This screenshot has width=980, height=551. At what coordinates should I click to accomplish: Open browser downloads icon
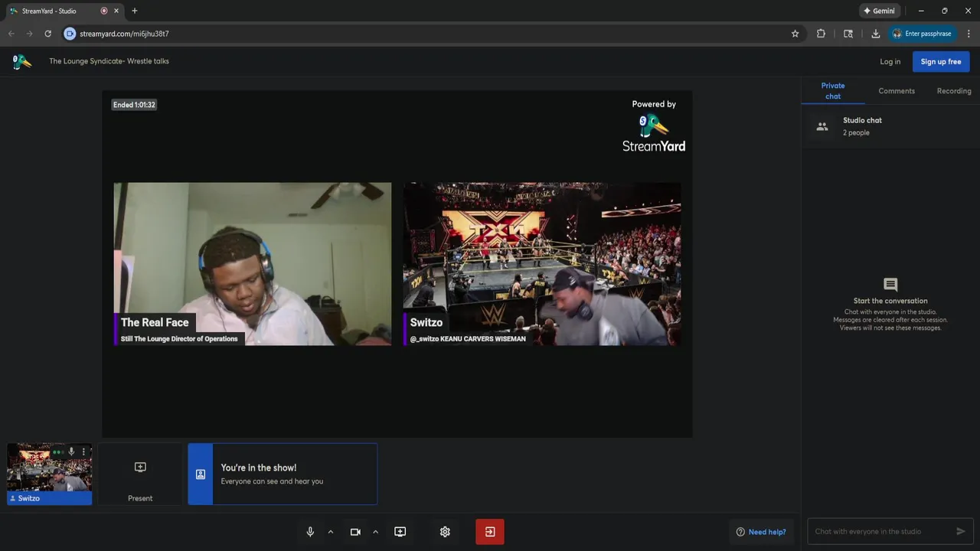click(875, 34)
